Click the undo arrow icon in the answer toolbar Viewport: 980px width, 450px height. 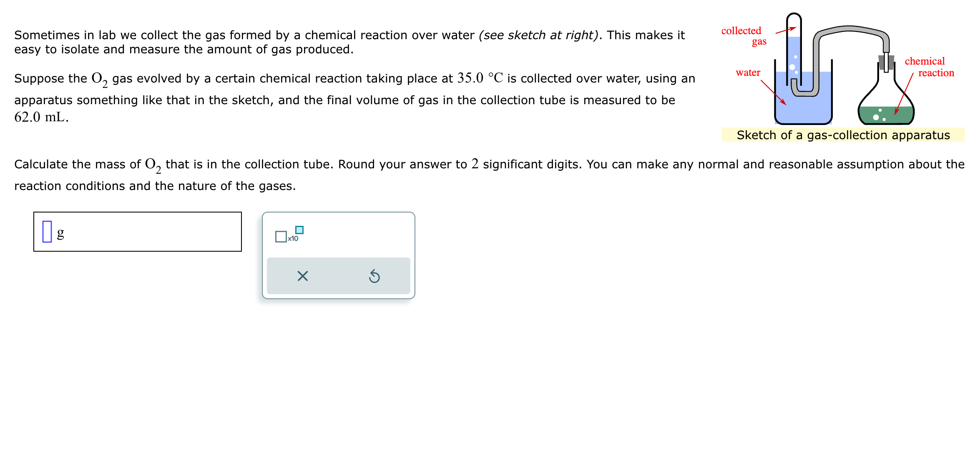click(374, 275)
